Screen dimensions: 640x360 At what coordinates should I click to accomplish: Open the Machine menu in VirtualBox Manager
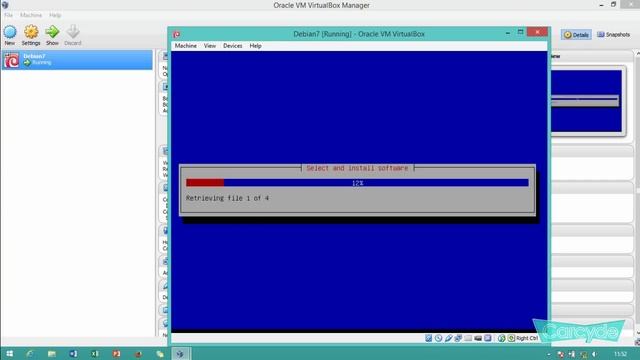pyautogui.click(x=31, y=15)
